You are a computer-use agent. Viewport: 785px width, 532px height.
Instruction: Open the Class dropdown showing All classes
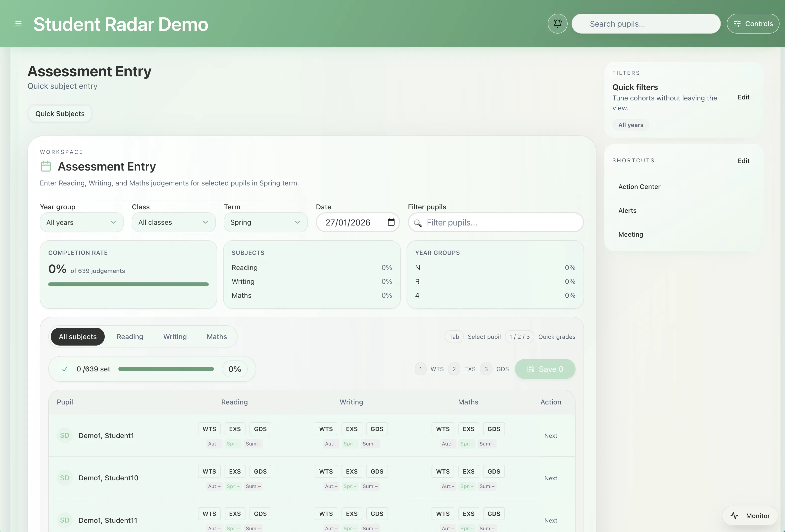tap(173, 222)
